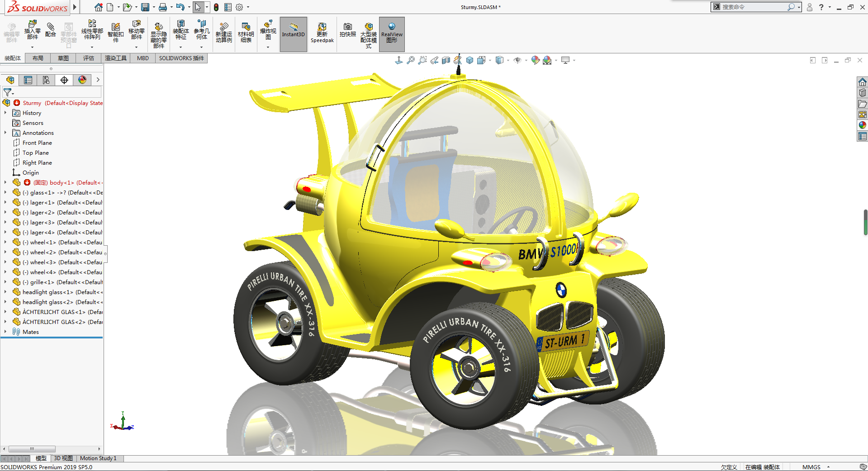Open the 渲染工具 (Render Tools) tab
The image size is (868, 471).
click(116, 58)
